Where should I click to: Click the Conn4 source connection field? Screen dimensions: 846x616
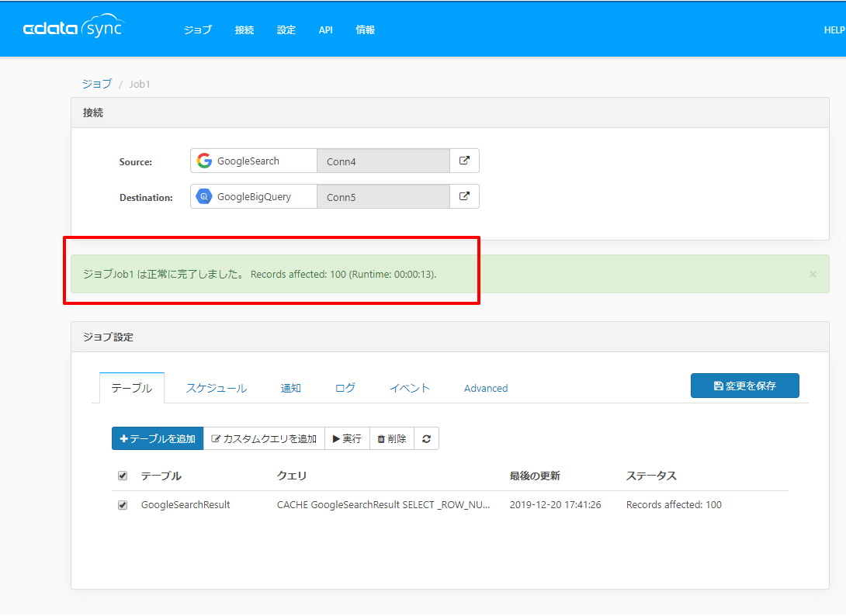click(383, 161)
